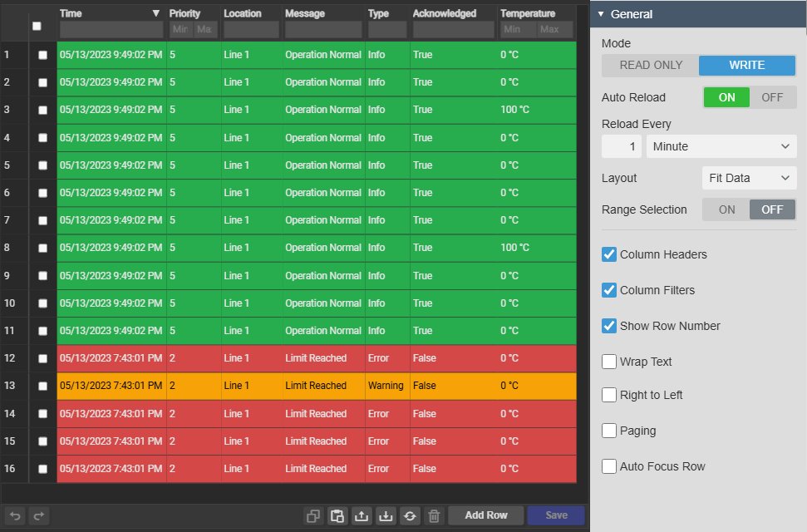
Task: Click False acknowledged cell in row 15
Action: (454, 441)
